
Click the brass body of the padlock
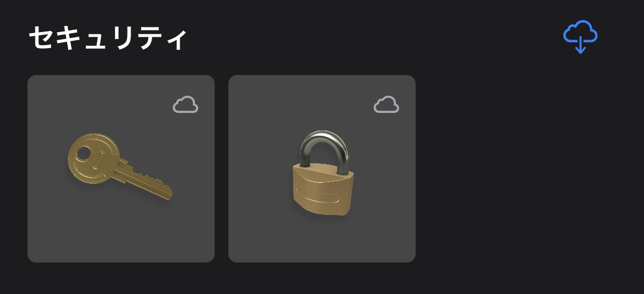323,190
